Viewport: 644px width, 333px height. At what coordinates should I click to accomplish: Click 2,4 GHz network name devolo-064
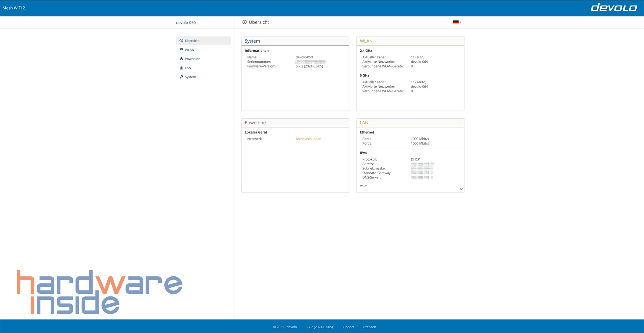[x=419, y=62]
